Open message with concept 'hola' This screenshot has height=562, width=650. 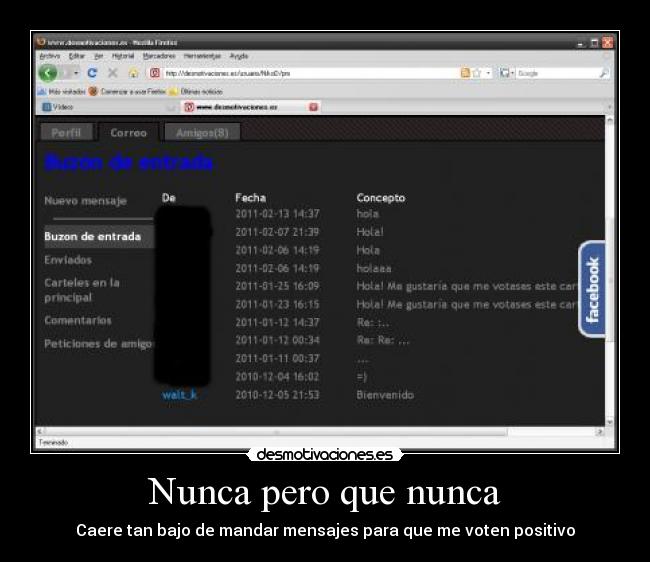click(367, 214)
